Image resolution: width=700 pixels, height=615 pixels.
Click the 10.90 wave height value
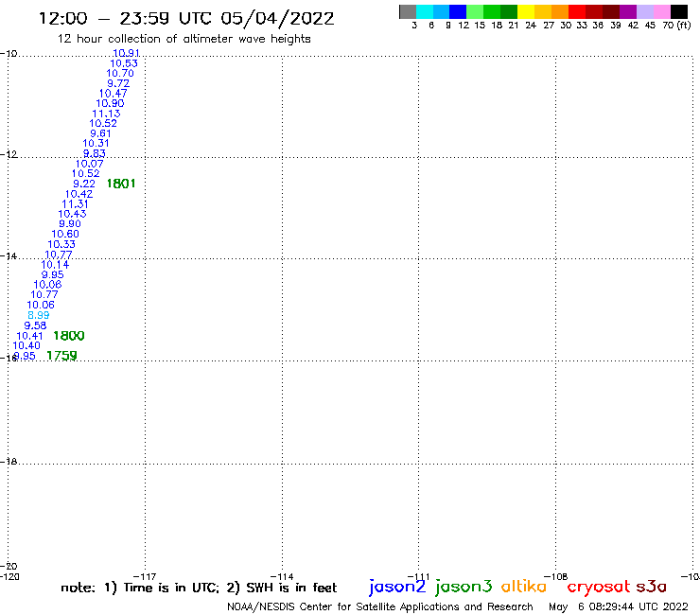coord(110,103)
